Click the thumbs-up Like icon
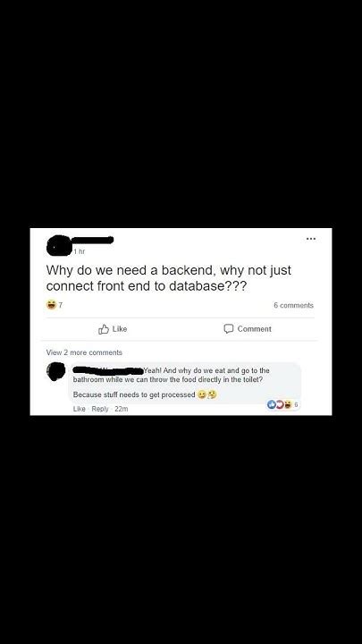The width and height of the screenshot is (362, 644). coord(104,329)
